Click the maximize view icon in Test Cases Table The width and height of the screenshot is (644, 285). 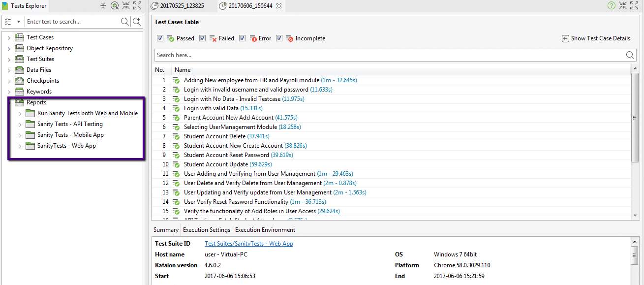[635, 5]
